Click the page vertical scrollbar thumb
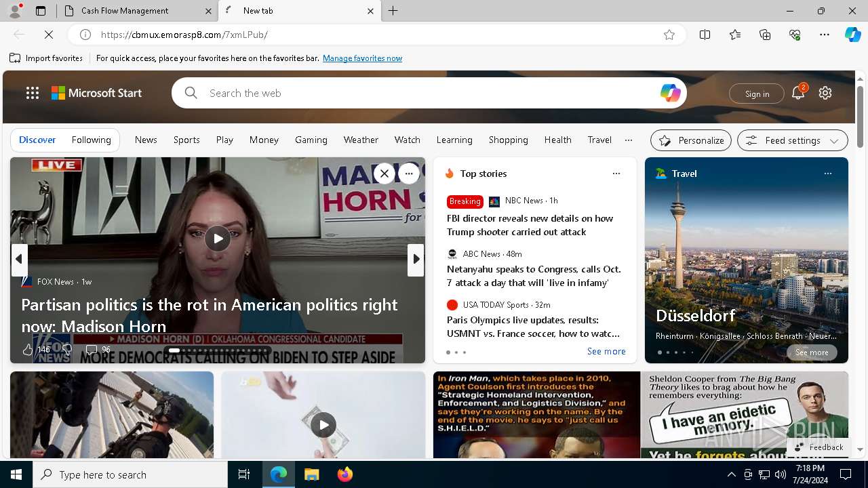The width and height of the screenshot is (868, 488). pyautogui.click(x=860, y=117)
